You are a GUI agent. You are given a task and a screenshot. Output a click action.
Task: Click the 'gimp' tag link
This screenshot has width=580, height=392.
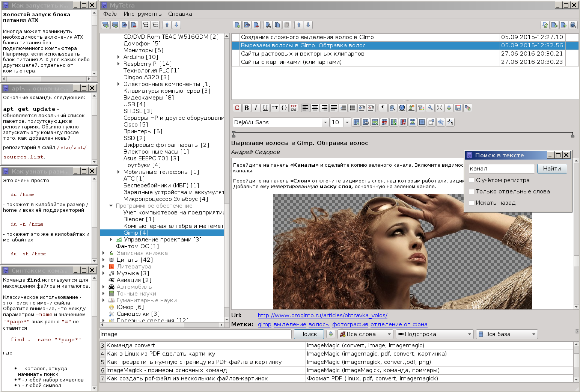[x=265, y=324]
